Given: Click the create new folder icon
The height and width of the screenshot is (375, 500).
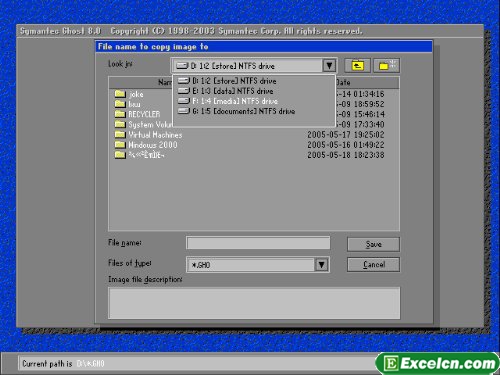Looking at the screenshot, I should (x=386, y=65).
